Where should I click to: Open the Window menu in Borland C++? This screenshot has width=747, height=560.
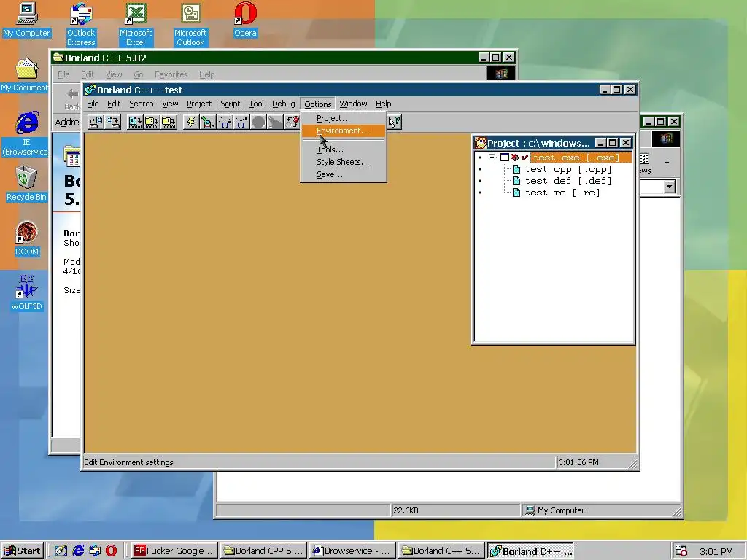353,104
